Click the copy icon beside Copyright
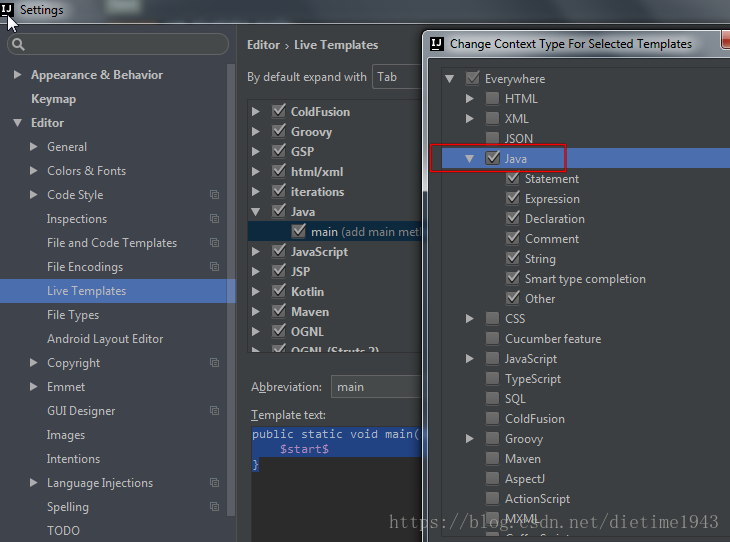The image size is (730, 542). click(214, 362)
